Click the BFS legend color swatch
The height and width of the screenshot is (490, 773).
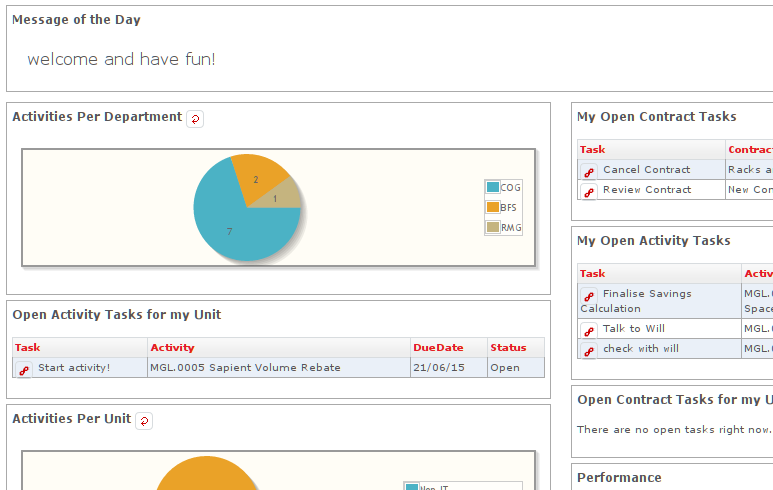point(493,207)
